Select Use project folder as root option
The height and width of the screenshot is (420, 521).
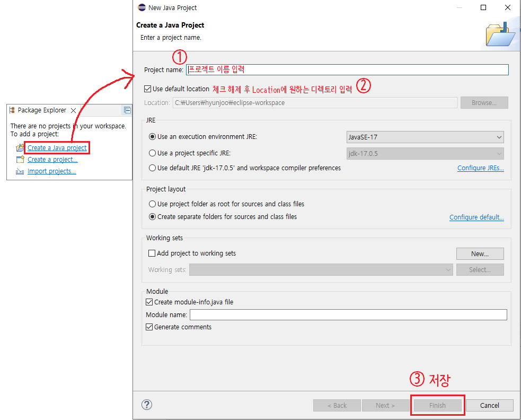pyautogui.click(x=152, y=204)
